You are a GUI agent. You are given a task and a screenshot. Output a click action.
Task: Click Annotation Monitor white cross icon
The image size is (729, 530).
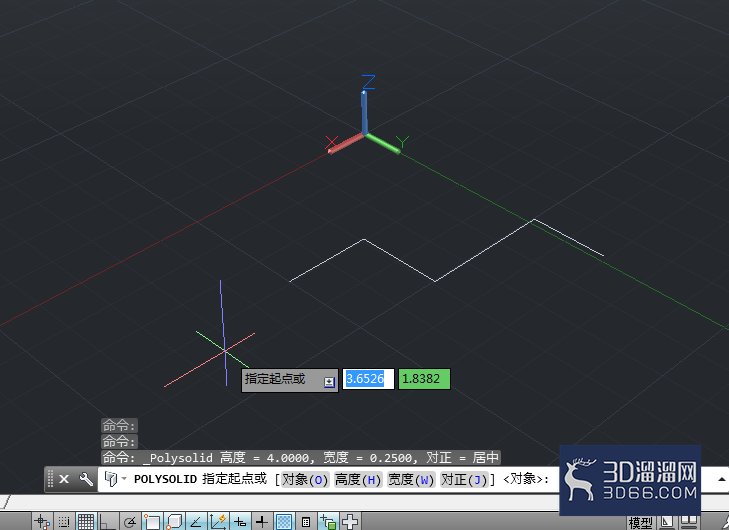point(350,522)
